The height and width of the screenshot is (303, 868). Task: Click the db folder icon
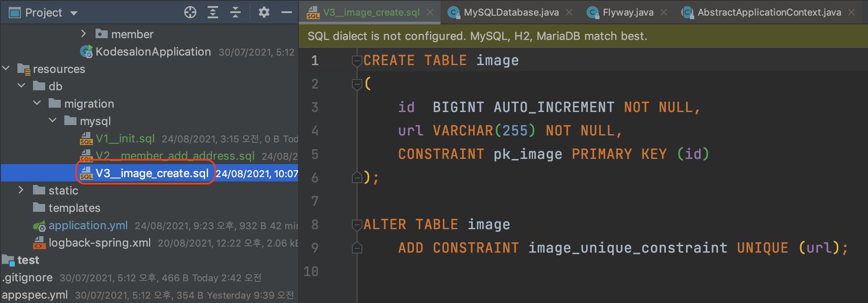coord(39,86)
